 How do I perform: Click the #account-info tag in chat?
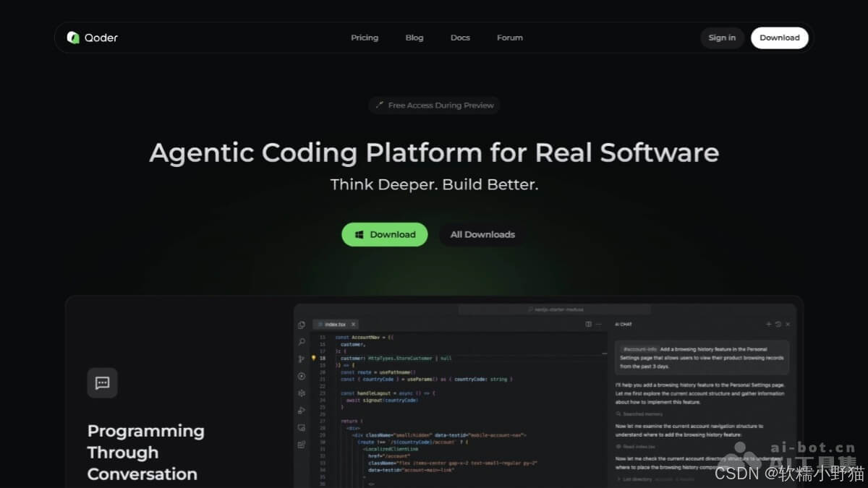639,349
